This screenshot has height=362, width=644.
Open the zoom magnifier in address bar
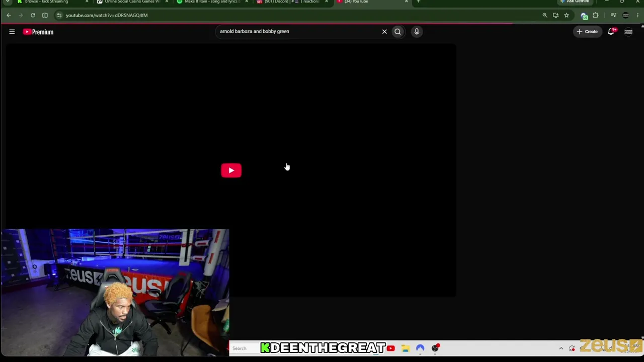coord(545,16)
